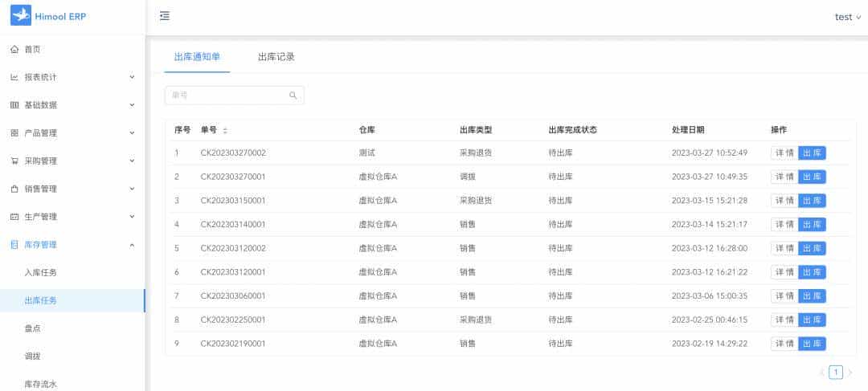868x391 pixels.
Task: Expand the 生产管理 menu chevron
Action: 132,216
